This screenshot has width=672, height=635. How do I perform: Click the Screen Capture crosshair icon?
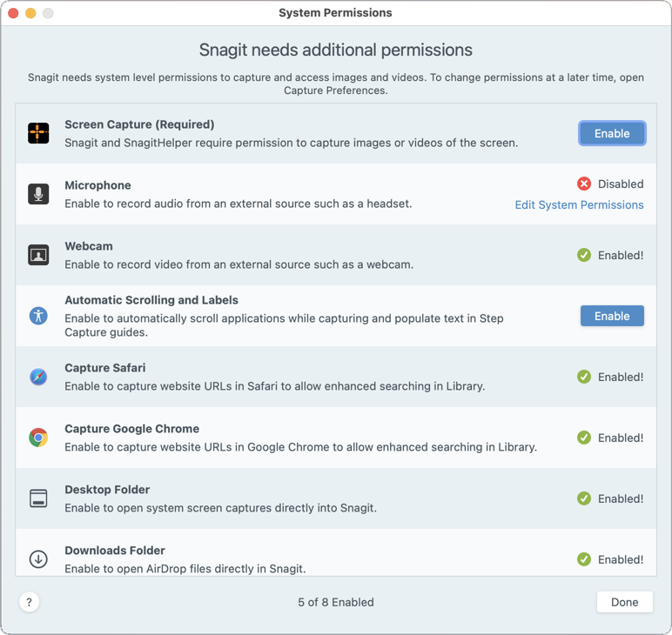pyautogui.click(x=38, y=133)
